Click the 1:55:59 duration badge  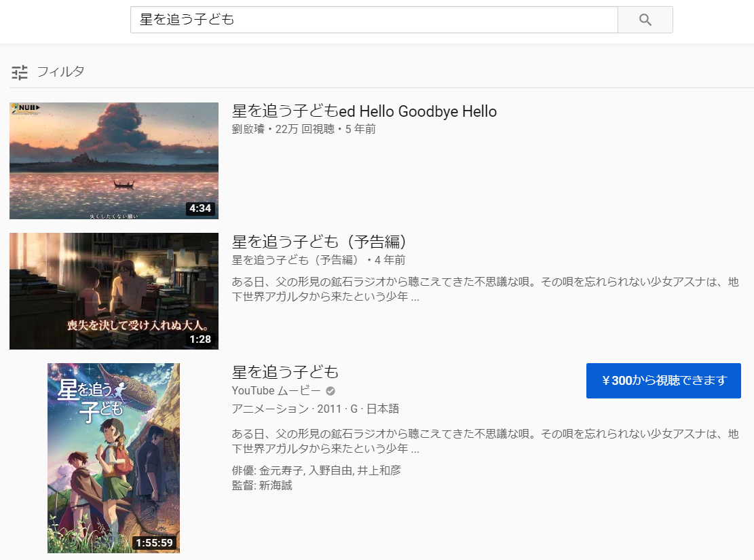154,542
